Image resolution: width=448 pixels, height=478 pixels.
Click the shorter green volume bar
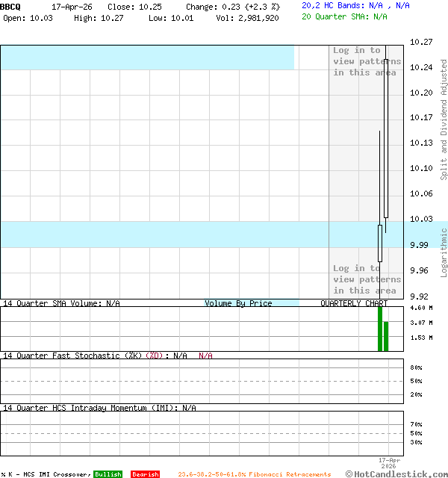point(386,336)
